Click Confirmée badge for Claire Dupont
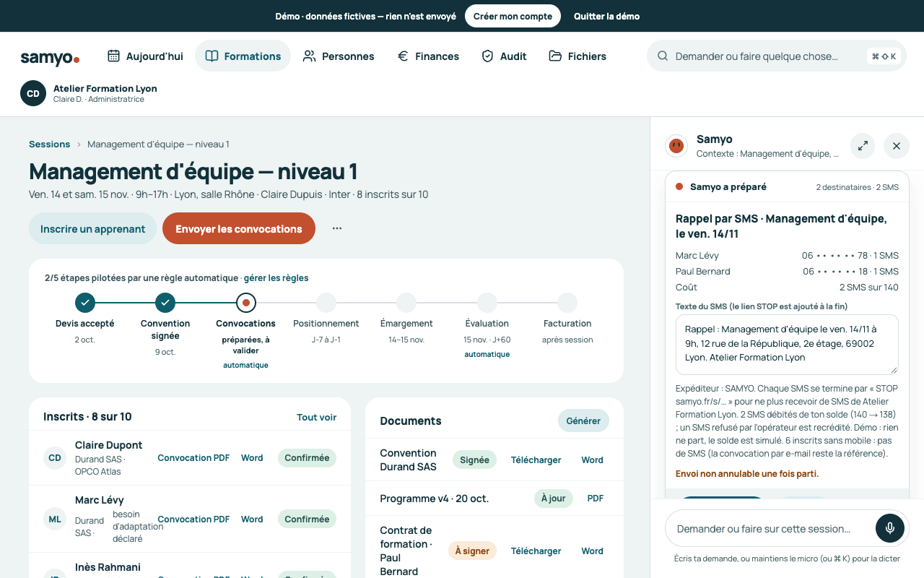This screenshot has width=924, height=578. click(x=307, y=457)
